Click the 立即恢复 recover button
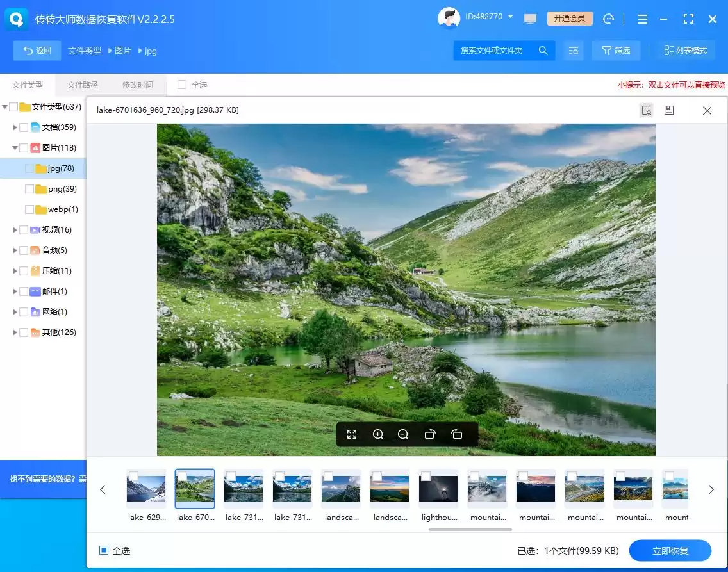728x572 pixels. [x=670, y=551]
